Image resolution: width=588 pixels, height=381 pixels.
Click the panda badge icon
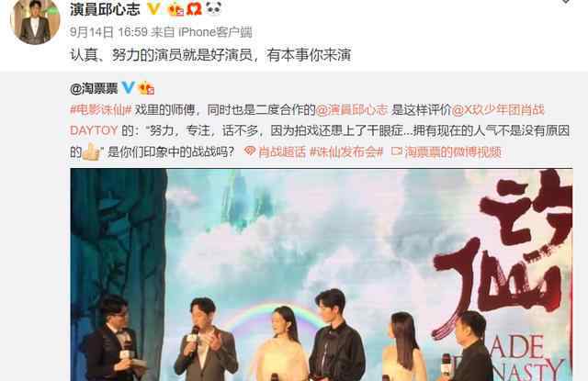pos(214,8)
